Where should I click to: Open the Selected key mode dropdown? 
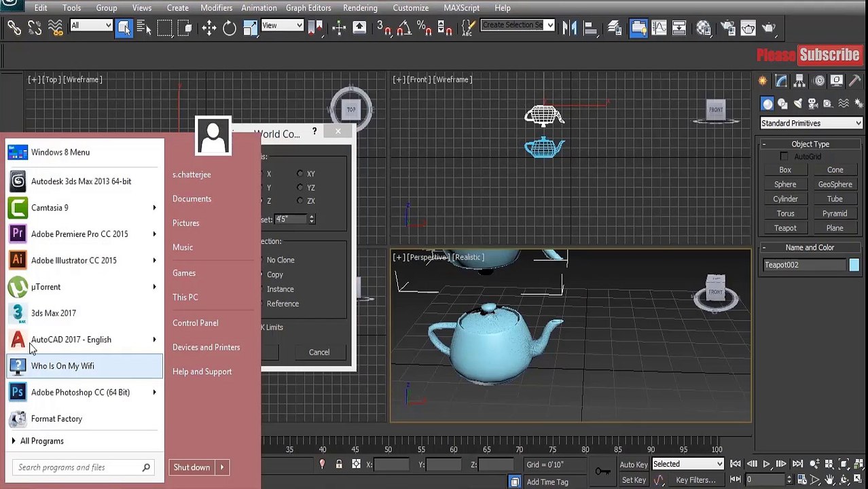point(688,465)
